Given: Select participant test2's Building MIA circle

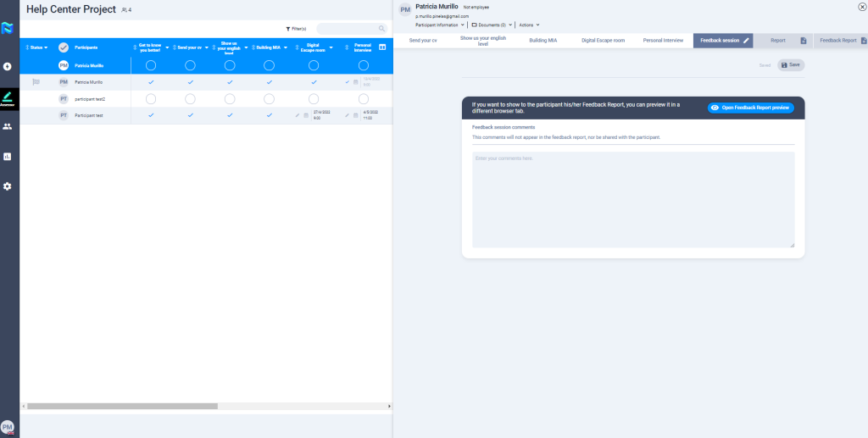Looking at the screenshot, I should [x=269, y=99].
